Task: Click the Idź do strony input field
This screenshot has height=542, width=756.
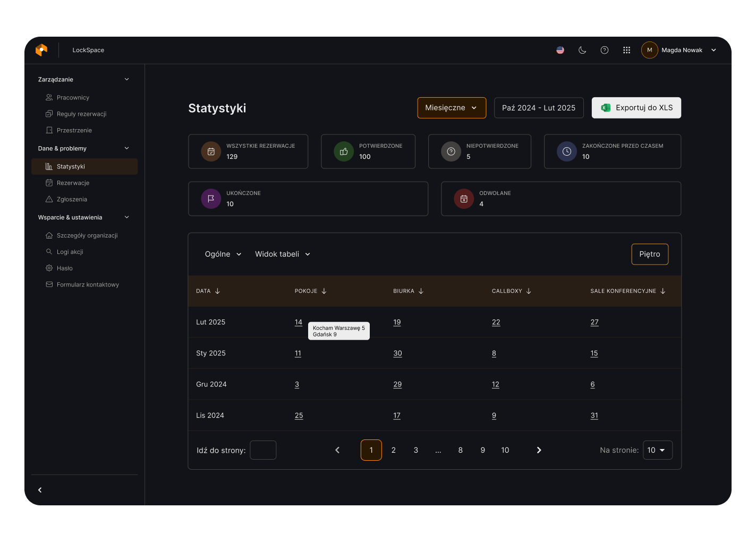Action: pyautogui.click(x=263, y=450)
